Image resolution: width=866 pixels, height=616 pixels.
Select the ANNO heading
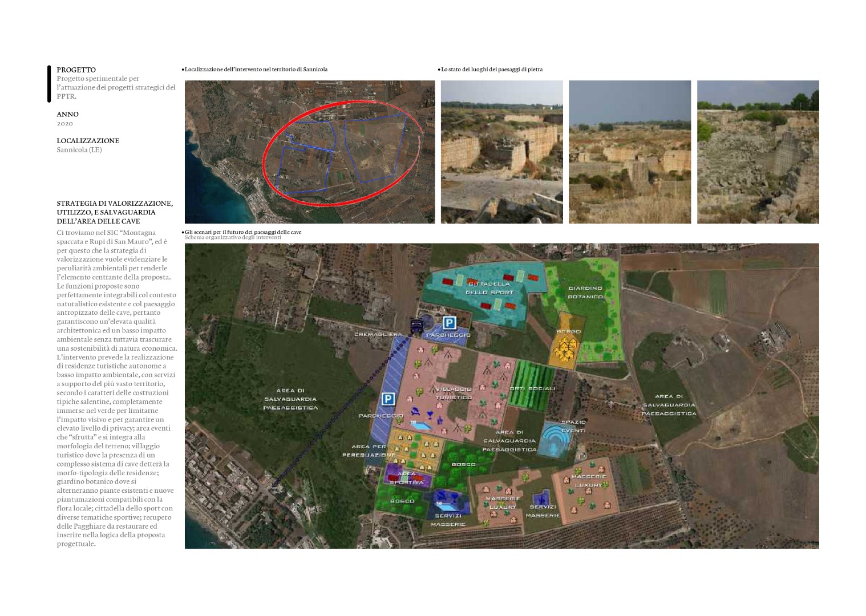point(68,114)
